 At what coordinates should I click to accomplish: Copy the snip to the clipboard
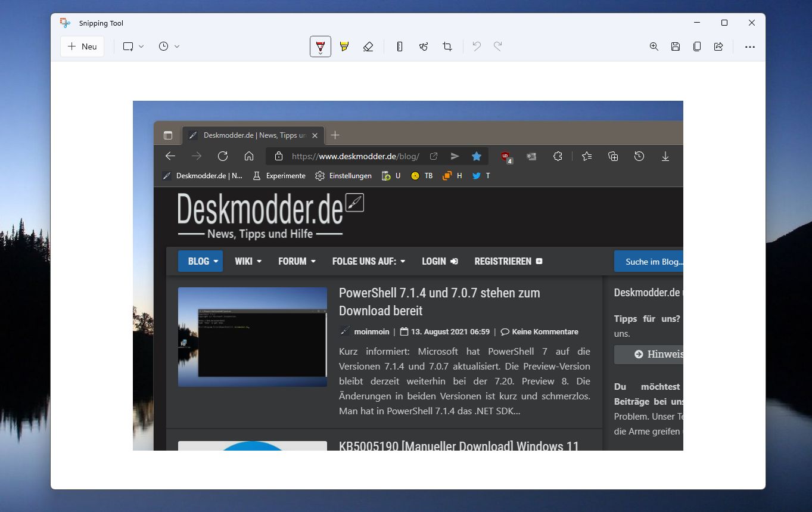697,46
